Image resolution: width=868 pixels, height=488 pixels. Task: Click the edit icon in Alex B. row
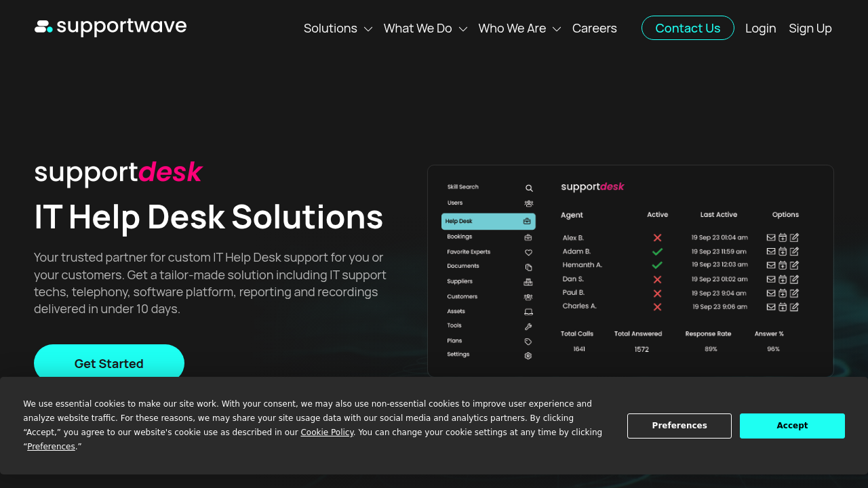tap(794, 237)
